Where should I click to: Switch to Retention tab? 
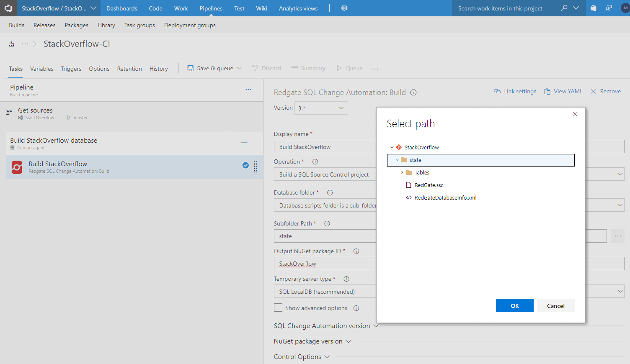(129, 69)
